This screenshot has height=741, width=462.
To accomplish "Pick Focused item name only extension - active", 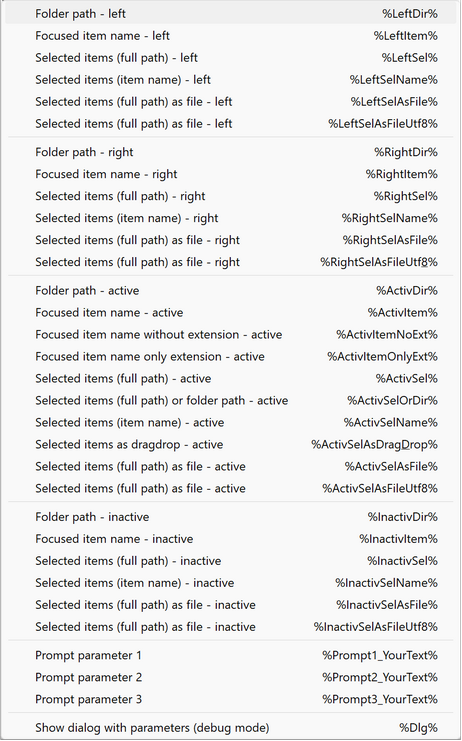I will (x=231, y=357).
